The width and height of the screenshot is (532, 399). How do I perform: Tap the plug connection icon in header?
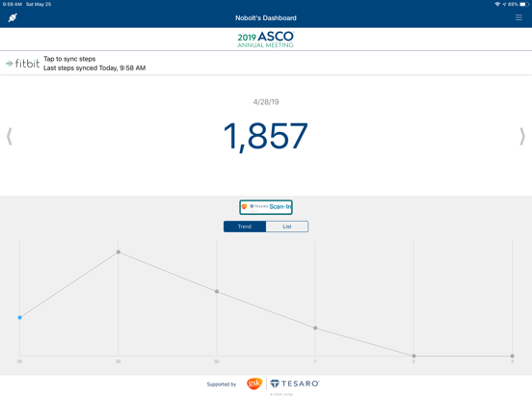[13, 17]
